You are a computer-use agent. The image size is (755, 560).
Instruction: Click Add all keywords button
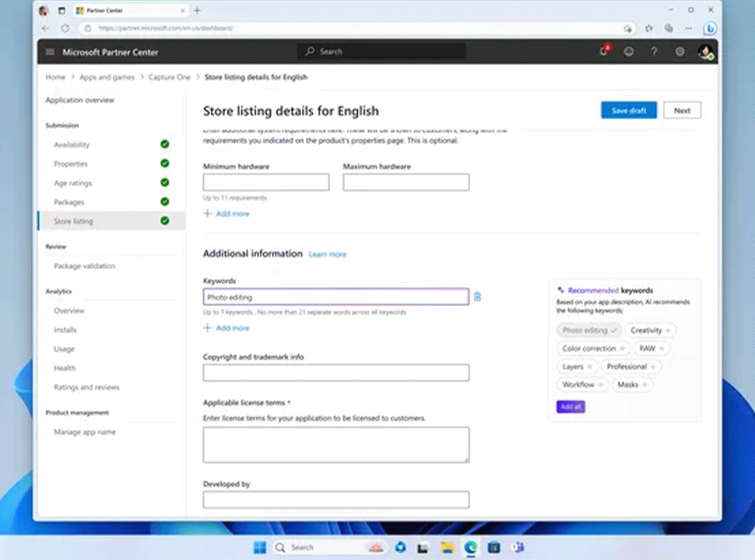coord(571,407)
